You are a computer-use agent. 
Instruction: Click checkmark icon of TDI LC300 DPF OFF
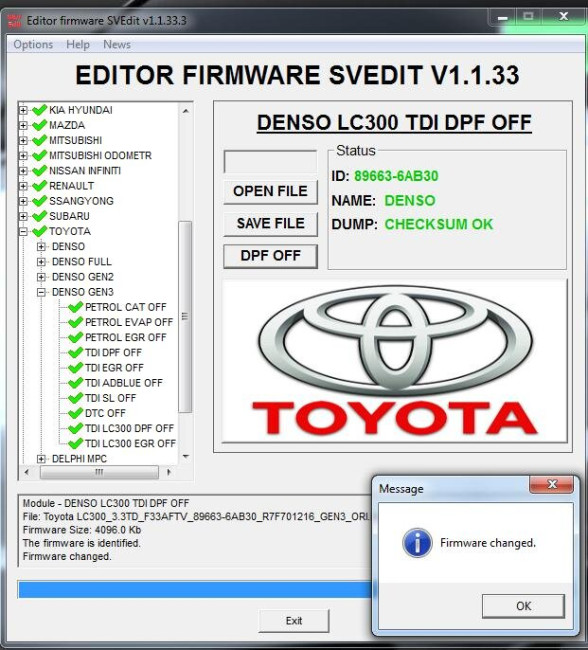tap(75, 428)
